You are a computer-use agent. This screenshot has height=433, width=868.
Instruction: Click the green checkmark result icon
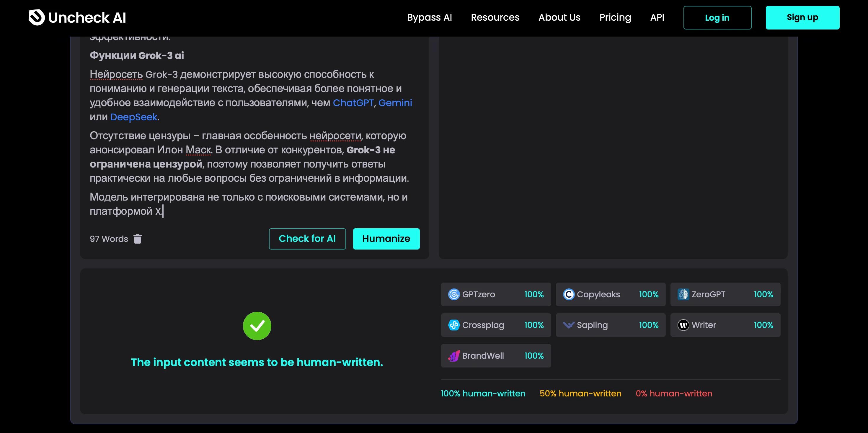pyautogui.click(x=257, y=326)
